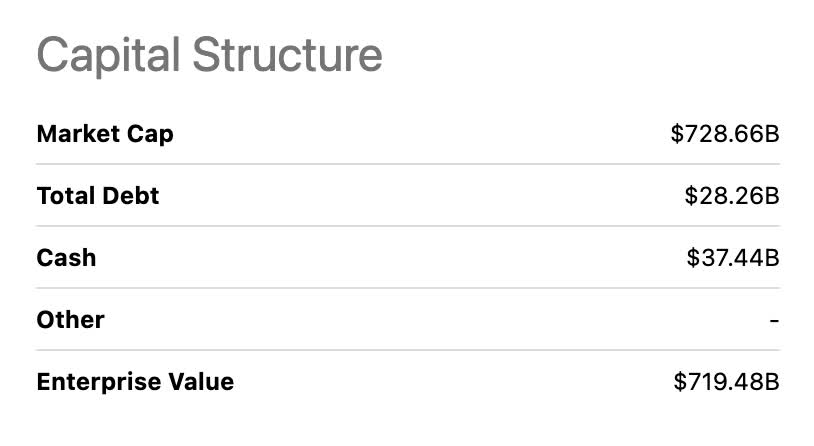
Task: Click divider line below Market Cap row
Action: [407, 164]
